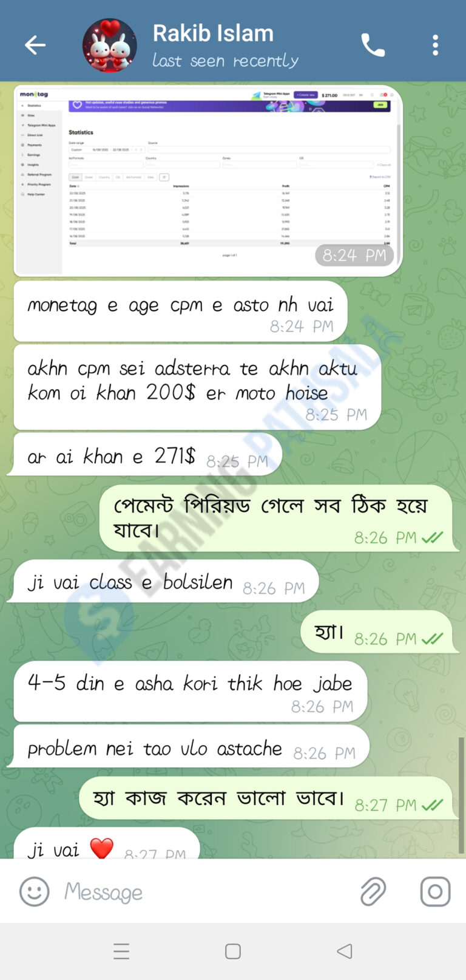Tap the back arrow in the header
This screenshot has width=466, height=980.
[x=35, y=45]
